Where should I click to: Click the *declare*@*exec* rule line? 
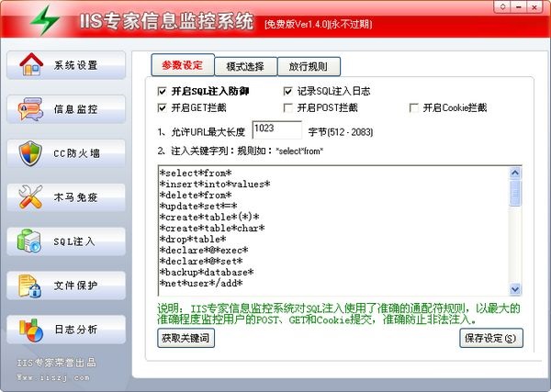click(x=204, y=250)
